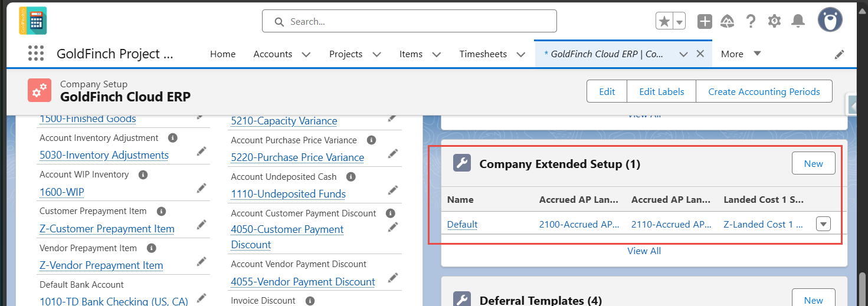
Task: Edit the 5030-Inventory Adjustments field pencil
Action: point(201,152)
